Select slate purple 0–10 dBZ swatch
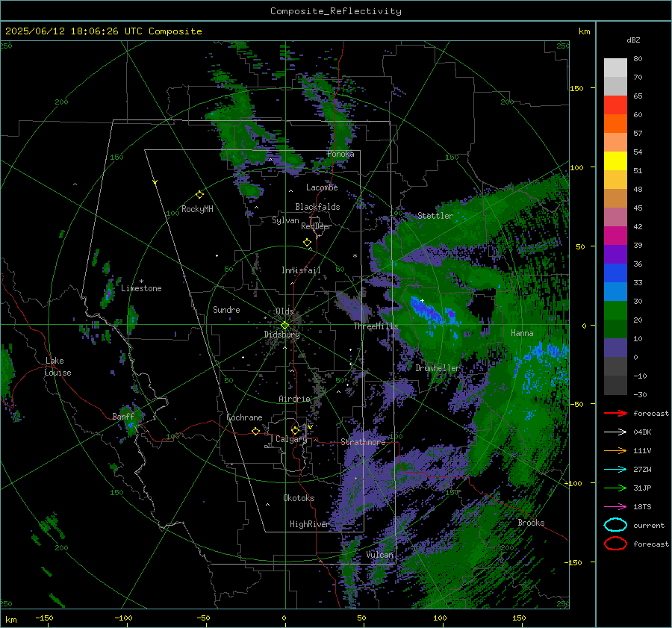 click(615, 347)
